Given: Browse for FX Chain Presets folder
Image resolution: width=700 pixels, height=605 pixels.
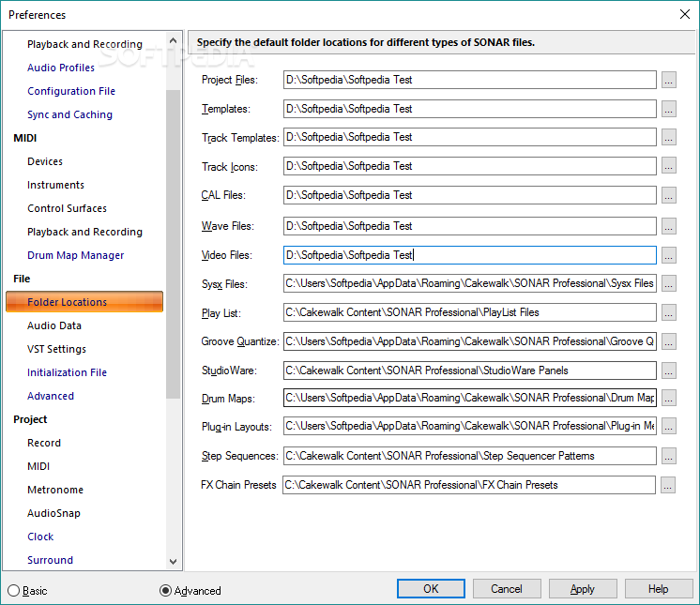Looking at the screenshot, I should [x=667, y=485].
